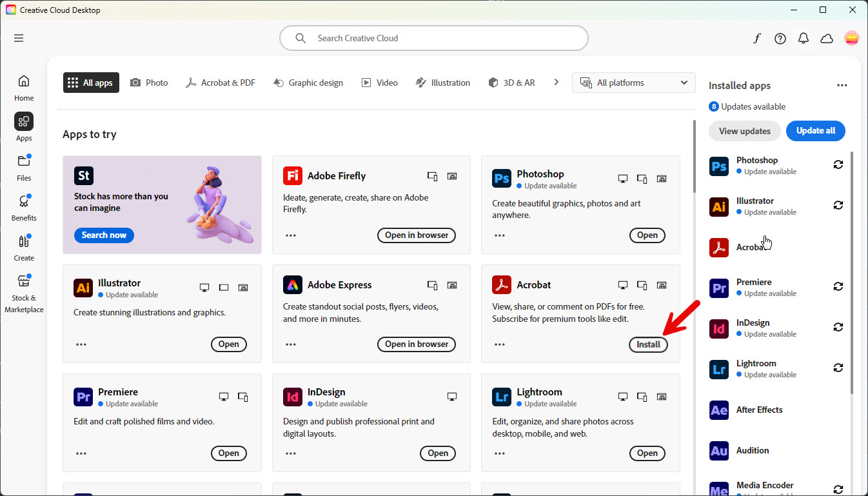Click the Adobe Firefly app logo
Image resolution: width=868 pixels, height=496 pixels.
coord(293,176)
